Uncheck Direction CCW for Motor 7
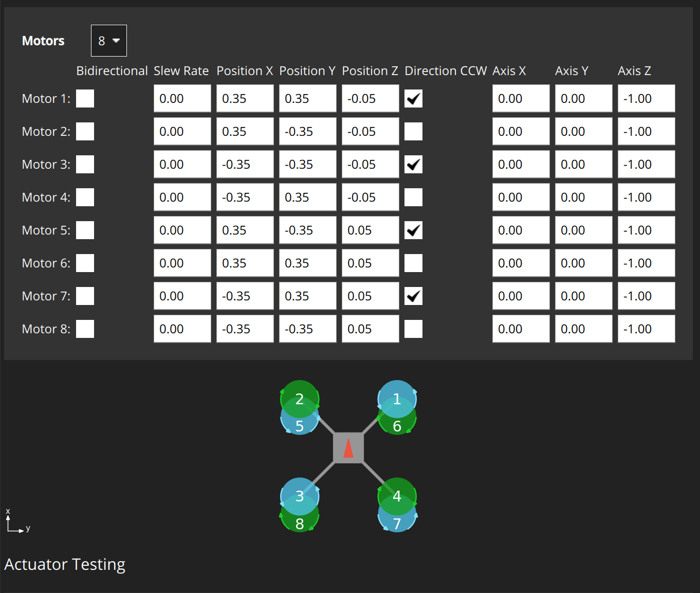Image resolution: width=700 pixels, height=593 pixels. click(414, 296)
